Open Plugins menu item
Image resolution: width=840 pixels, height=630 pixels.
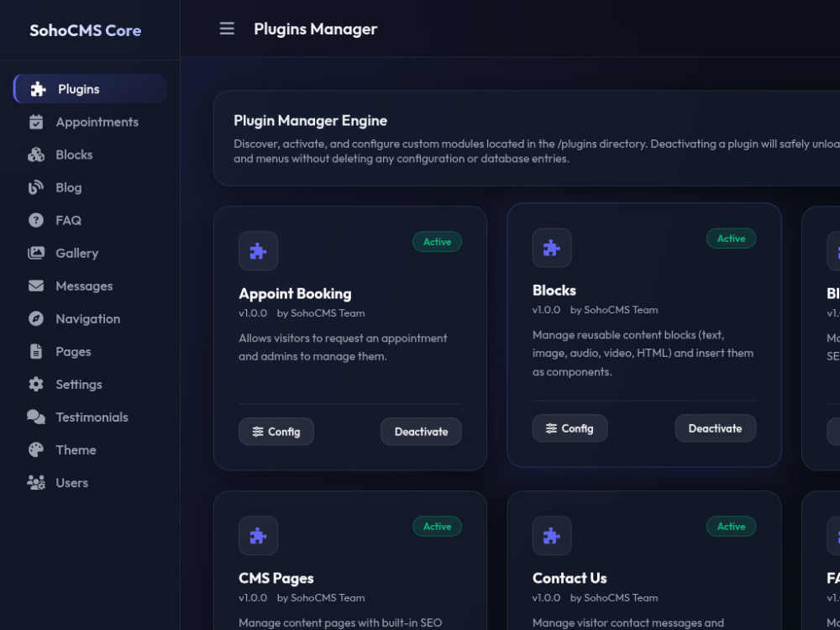point(90,89)
